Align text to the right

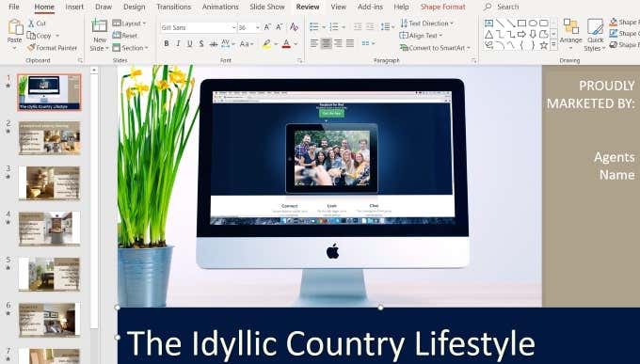(x=338, y=43)
